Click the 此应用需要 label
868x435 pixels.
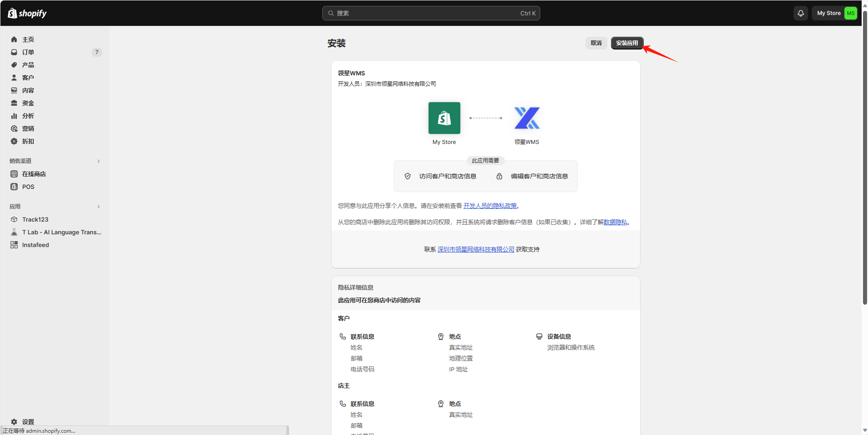(485, 161)
